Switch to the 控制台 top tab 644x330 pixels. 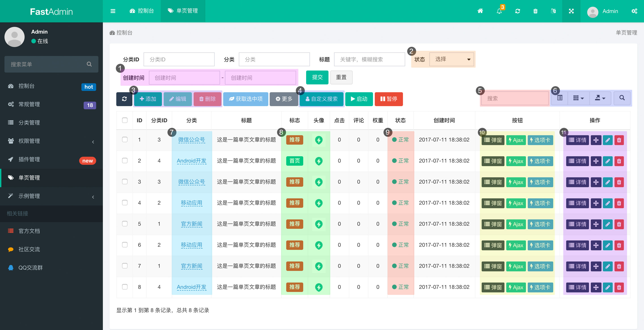coord(142,11)
